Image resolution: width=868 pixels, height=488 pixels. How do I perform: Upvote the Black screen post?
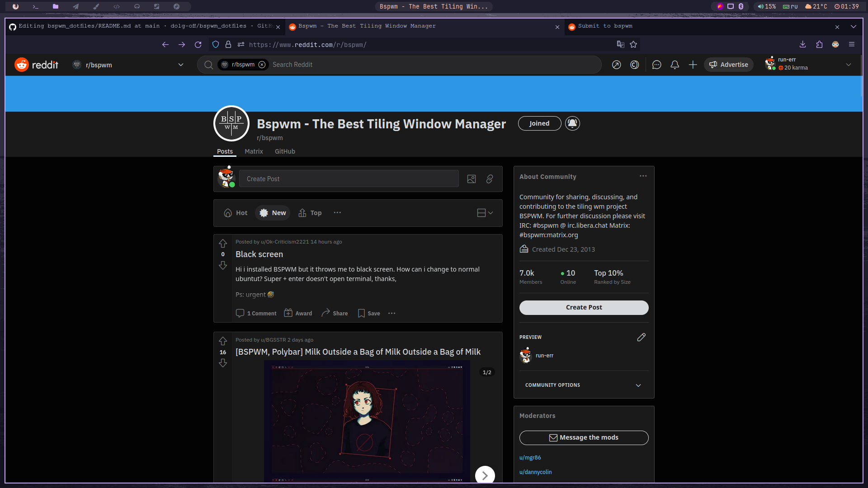[x=223, y=244]
